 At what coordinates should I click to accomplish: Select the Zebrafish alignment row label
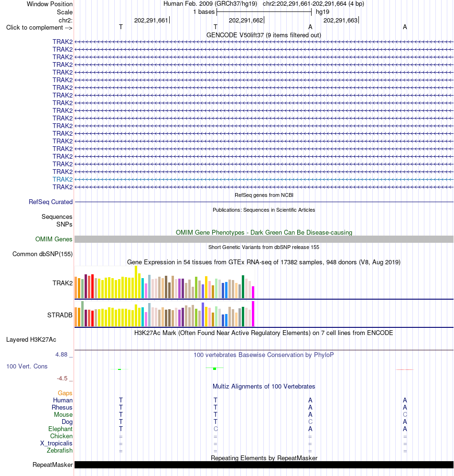coord(59,451)
